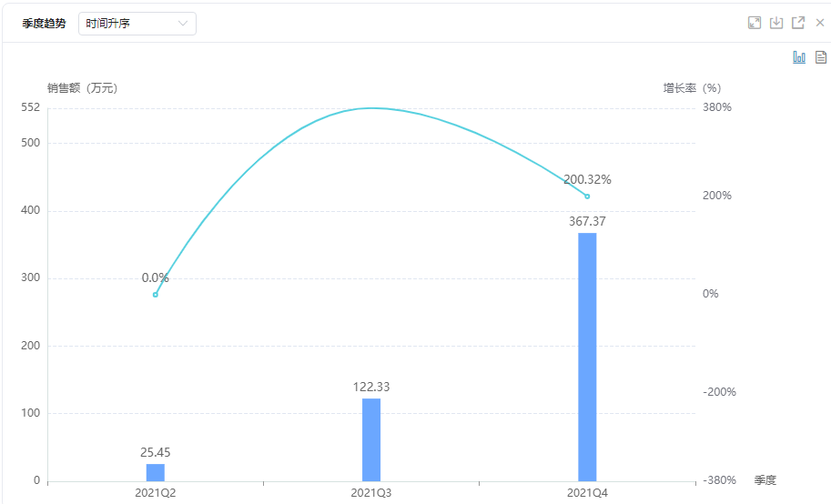Close the 季度趋势 panel

tap(820, 23)
